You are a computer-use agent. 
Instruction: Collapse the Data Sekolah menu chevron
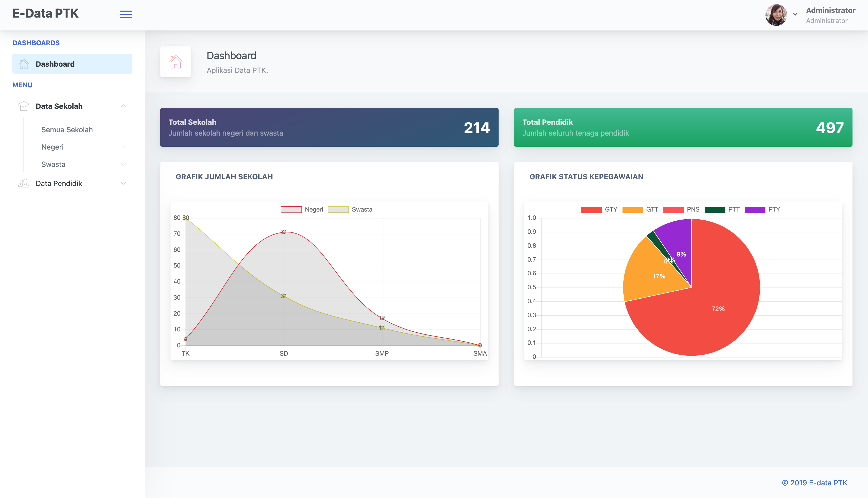(123, 106)
